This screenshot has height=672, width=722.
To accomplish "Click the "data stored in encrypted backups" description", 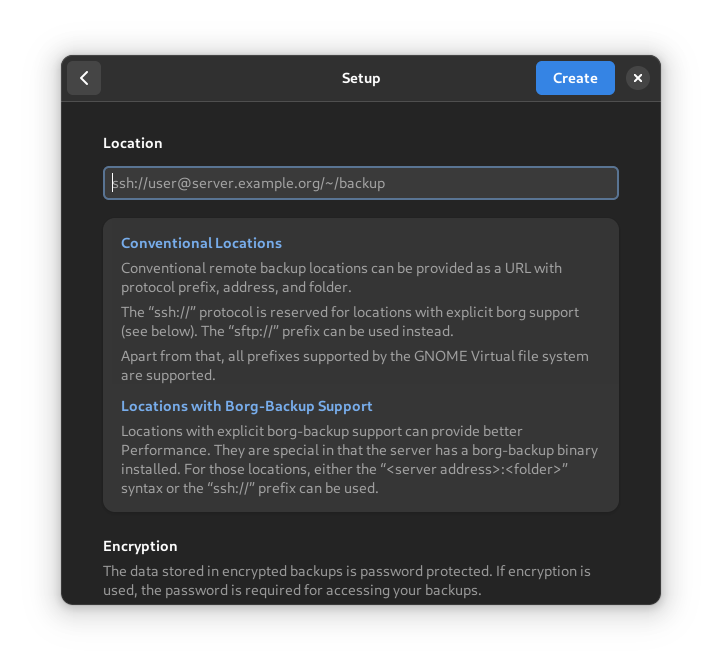I will [346, 571].
